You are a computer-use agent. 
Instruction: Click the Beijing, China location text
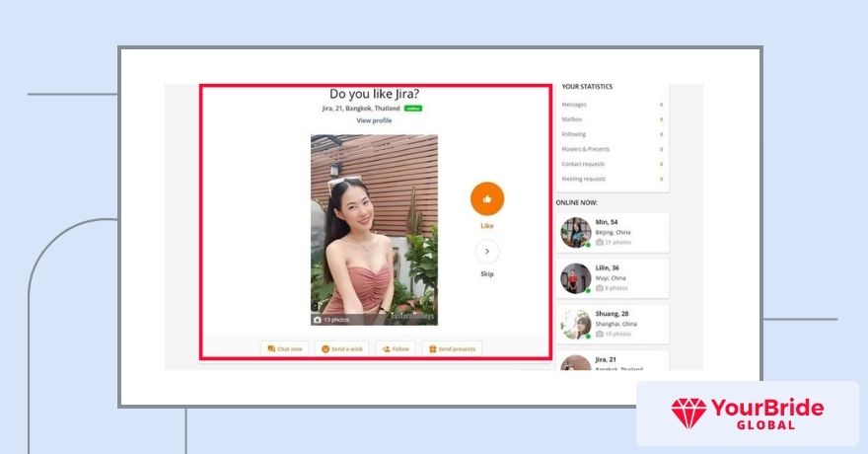(613, 233)
